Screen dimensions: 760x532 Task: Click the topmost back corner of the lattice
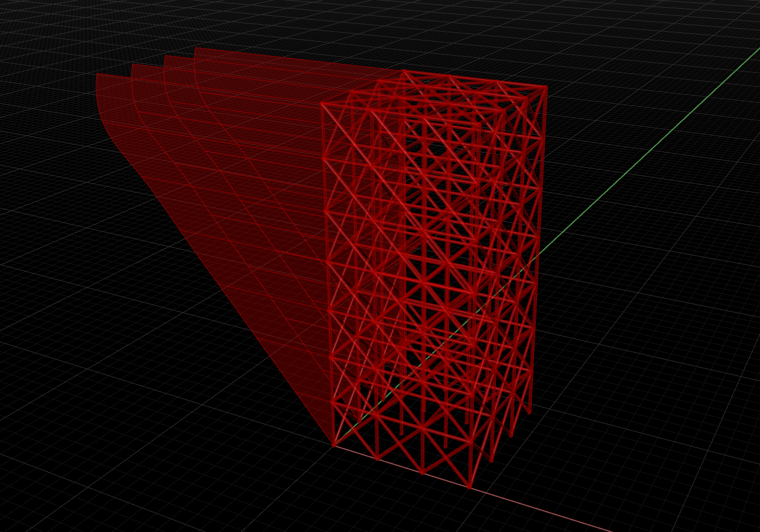(x=404, y=72)
